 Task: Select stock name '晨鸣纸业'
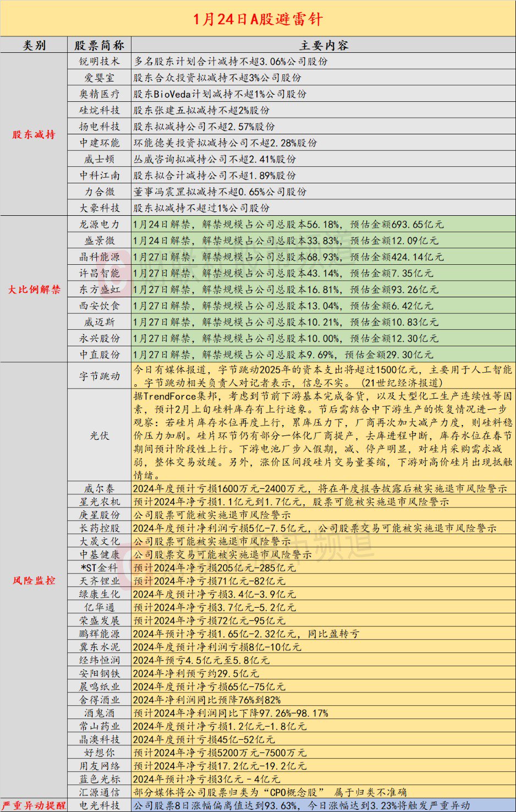(100, 686)
